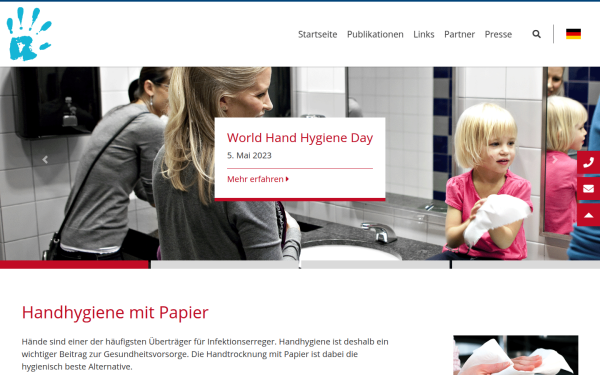The height and width of the screenshot is (375, 600).
Task: Click the envelope email icon
Action: tap(589, 189)
